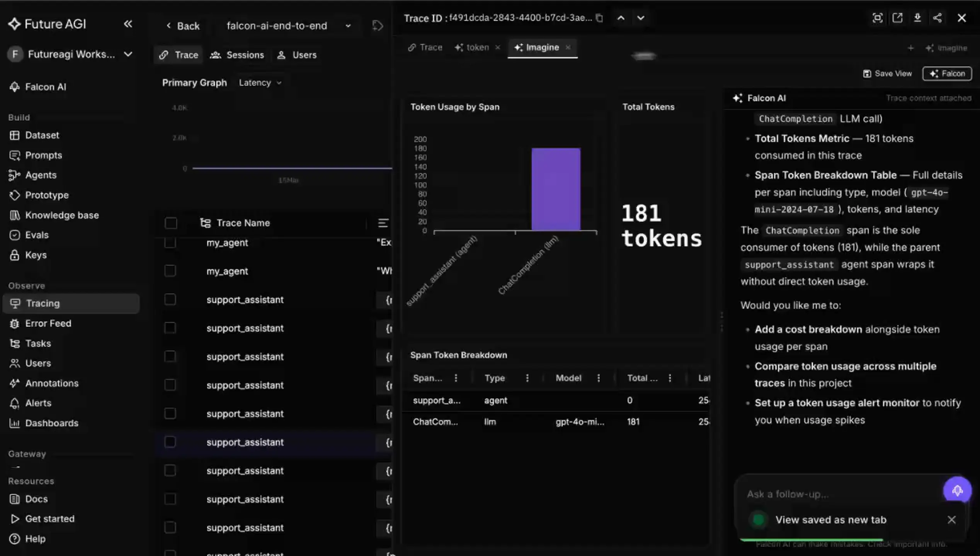Open Docs resource
Image resolution: width=980 pixels, height=556 pixels.
point(28,499)
